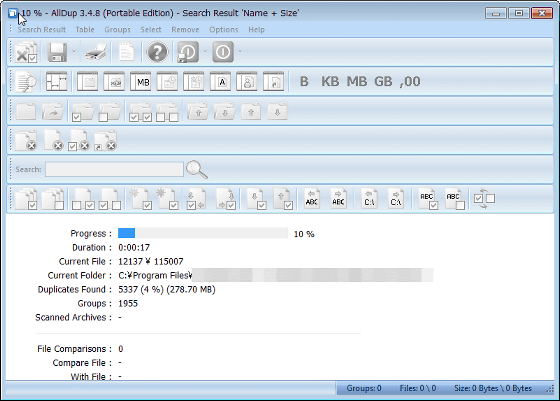
Task: Click the remove shortcut files icon
Action: 105,141
